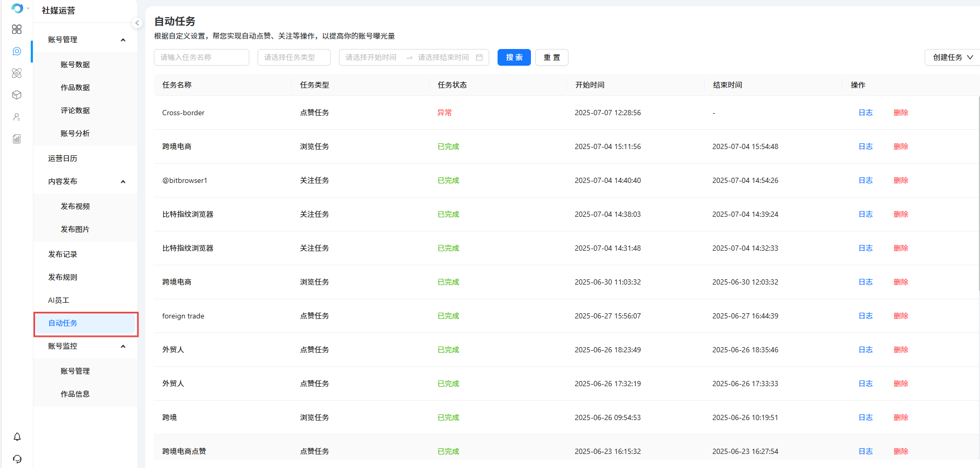Collapse the 账号监控 menu group
The image size is (980, 468).
(123, 346)
